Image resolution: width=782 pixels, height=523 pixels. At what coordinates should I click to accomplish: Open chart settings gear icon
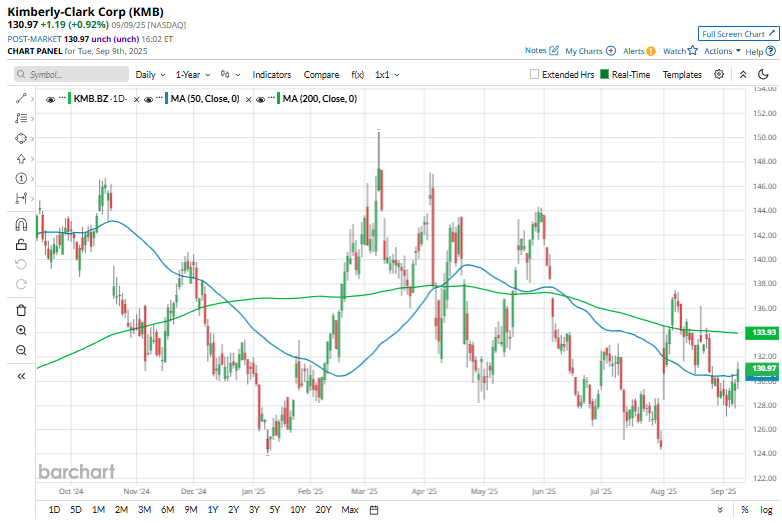coord(719,74)
